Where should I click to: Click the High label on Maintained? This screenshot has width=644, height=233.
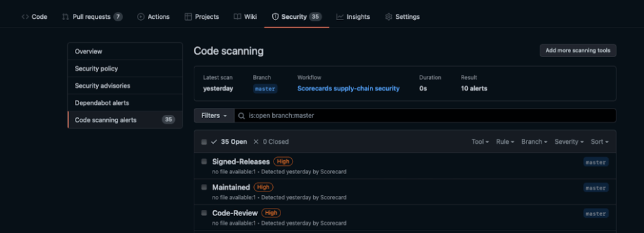[264, 187]
